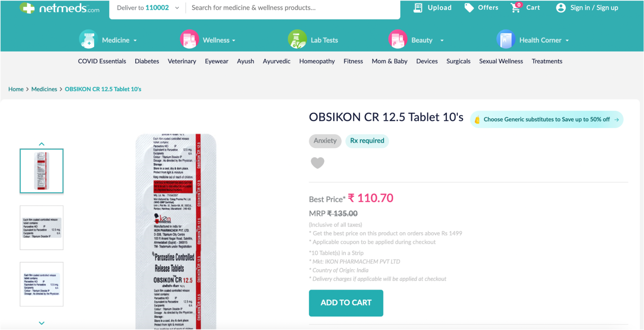Show next thumbnails with the down chevron
This screenshot has height=330, width=644.
pyautogui.click(x=42, y=323)
